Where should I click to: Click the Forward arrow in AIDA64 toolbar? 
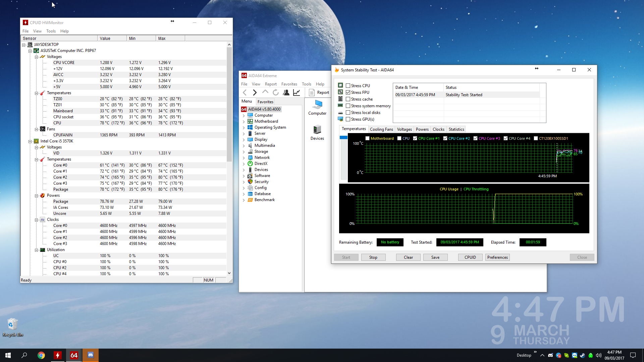[255, 93]
